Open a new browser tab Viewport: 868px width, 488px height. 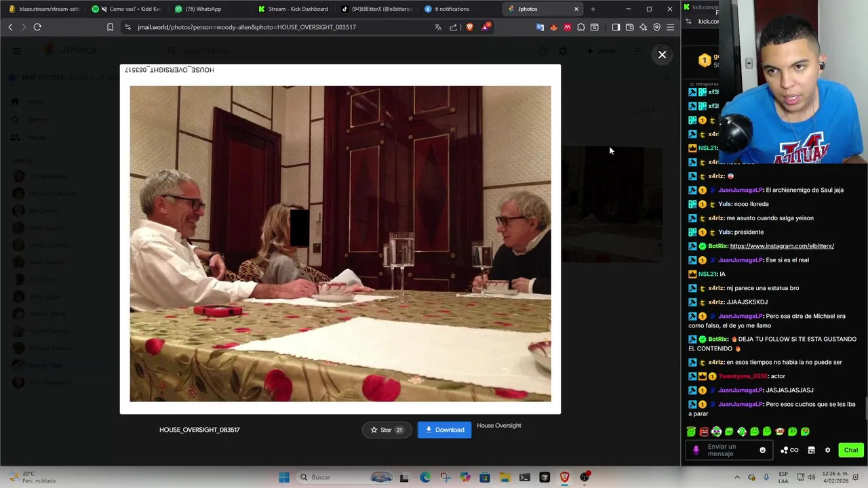593,9
